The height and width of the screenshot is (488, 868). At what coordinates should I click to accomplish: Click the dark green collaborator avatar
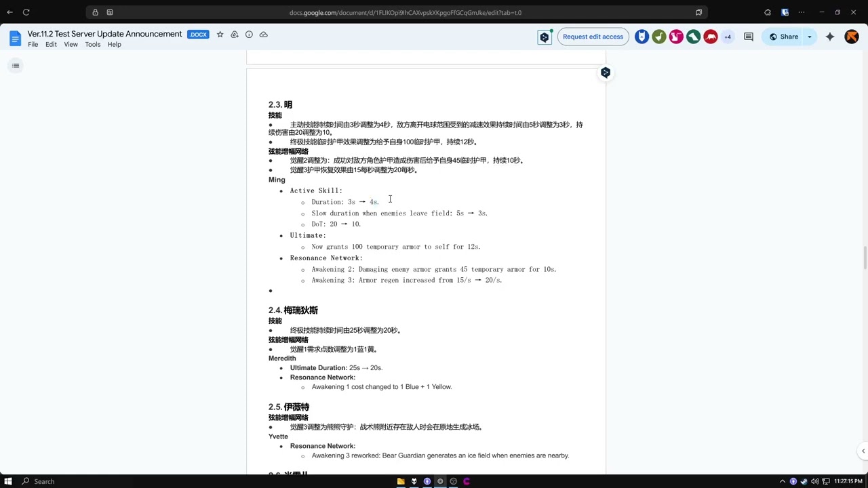693,37
